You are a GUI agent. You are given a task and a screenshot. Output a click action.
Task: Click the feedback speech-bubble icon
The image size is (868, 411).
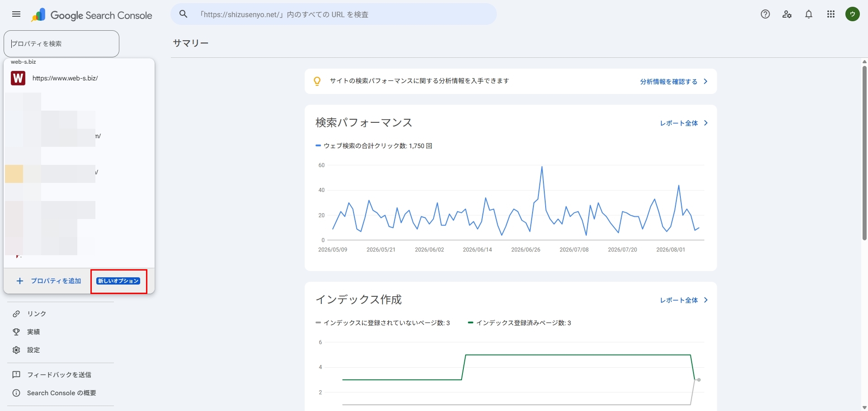pos(16,375)
